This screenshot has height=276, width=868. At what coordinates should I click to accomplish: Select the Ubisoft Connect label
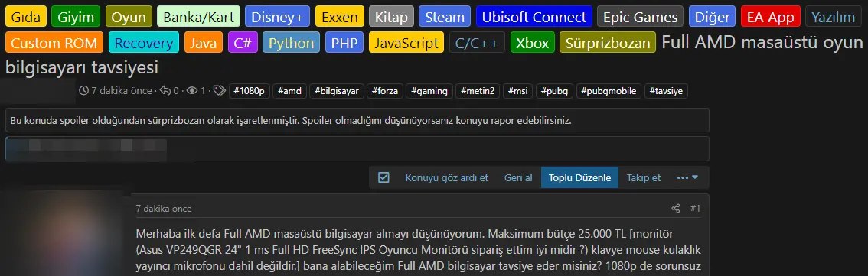(534, 17)
